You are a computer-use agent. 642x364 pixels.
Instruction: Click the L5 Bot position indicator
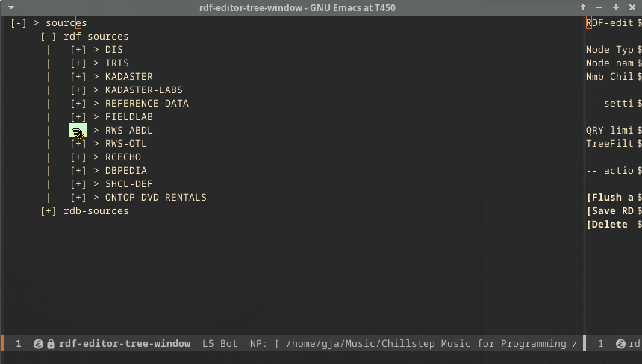tap(220, 344)
